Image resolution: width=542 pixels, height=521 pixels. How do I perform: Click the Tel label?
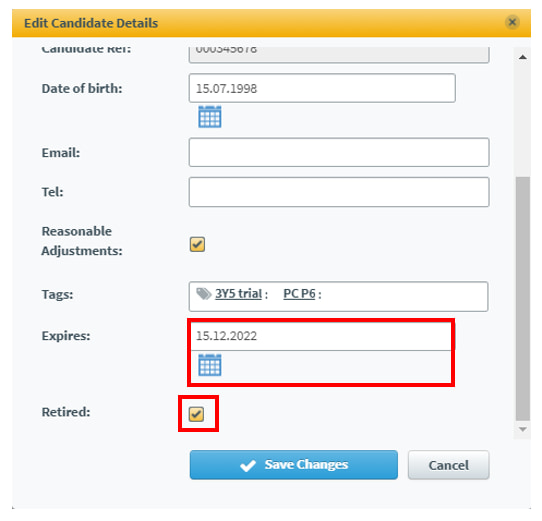[x=53, y=192]
